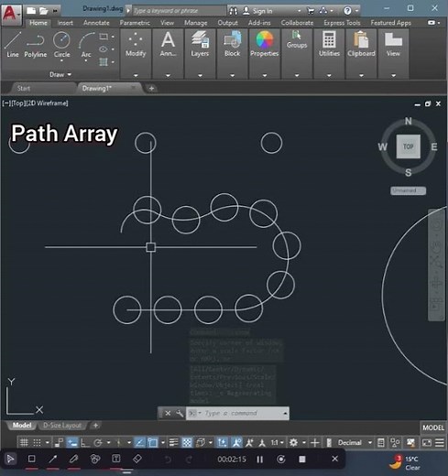Click the Sign In button
The height and width of the screenshot is (476, 448).
[257, 11]
